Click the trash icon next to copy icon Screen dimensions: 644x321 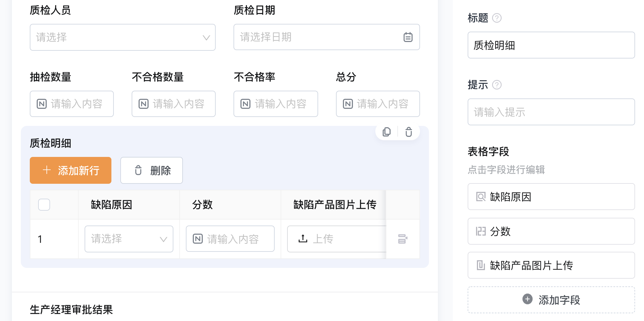(x=409, y=132)
